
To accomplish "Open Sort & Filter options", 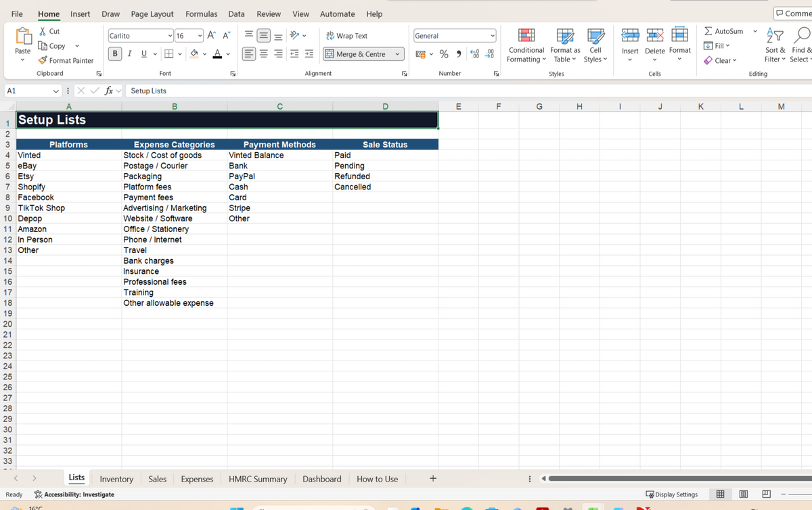I will click(x=775, y=45).
